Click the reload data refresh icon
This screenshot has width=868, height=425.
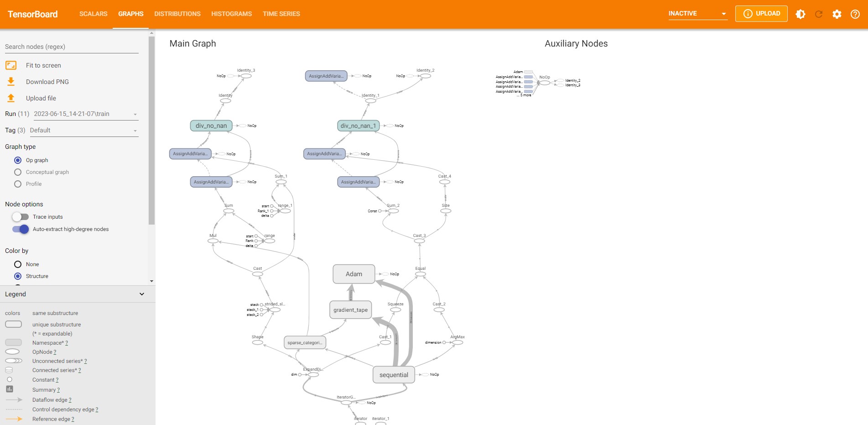pyautogui.click(x=819, y=14)
